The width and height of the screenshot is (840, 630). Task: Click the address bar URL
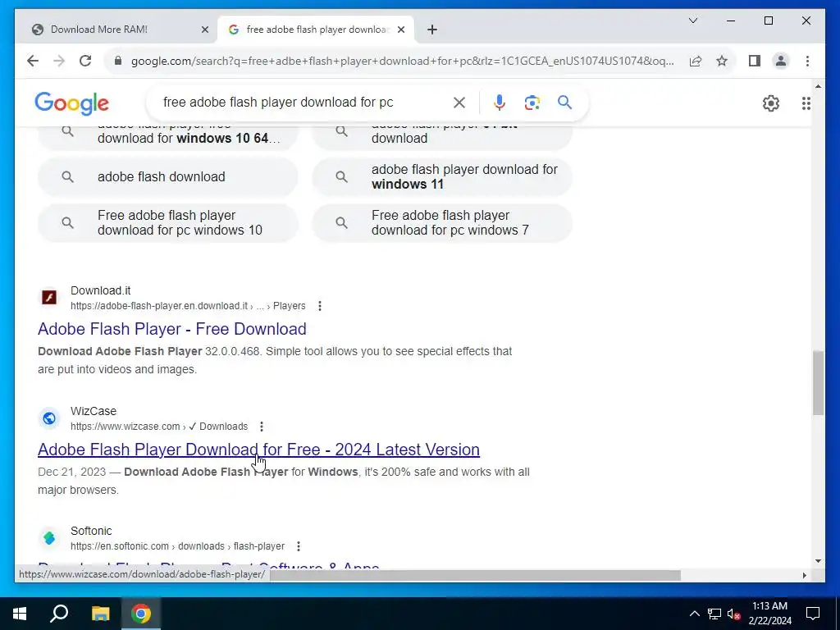tap(402, 61)
